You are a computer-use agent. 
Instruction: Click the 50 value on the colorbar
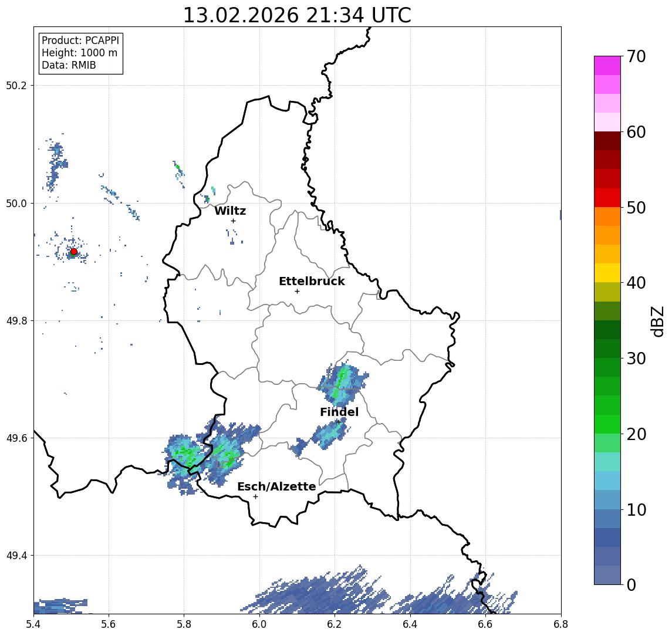[x=636, y=208]
